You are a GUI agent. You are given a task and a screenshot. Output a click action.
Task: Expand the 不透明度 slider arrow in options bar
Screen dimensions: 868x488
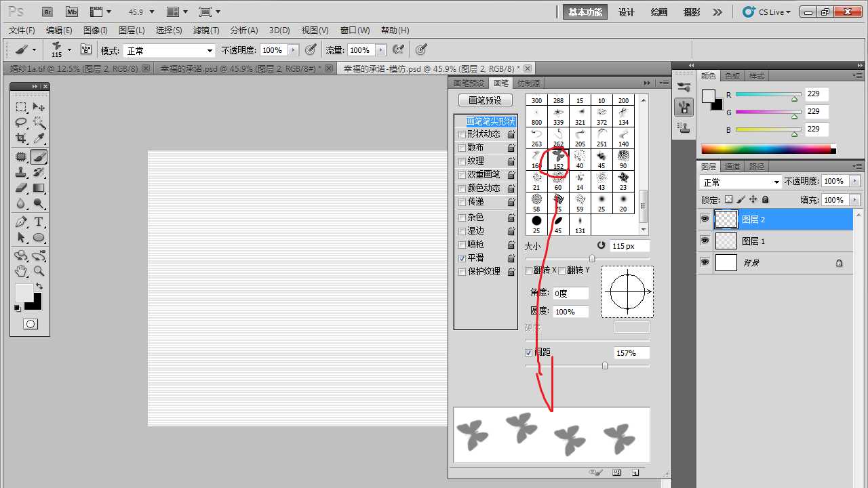293,50
